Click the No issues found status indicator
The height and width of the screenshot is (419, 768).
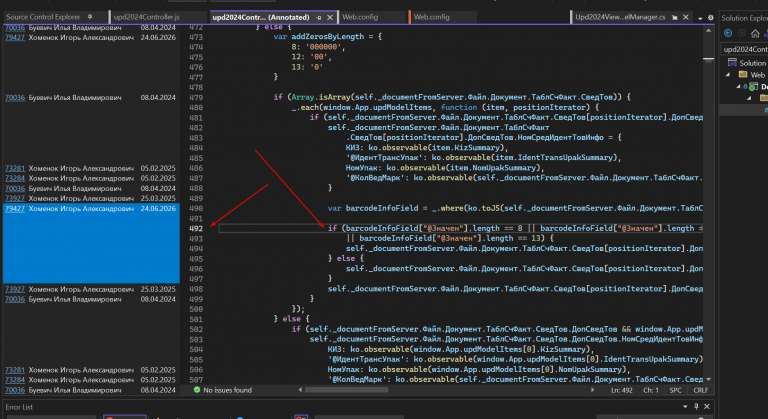(x=222, y=390)
